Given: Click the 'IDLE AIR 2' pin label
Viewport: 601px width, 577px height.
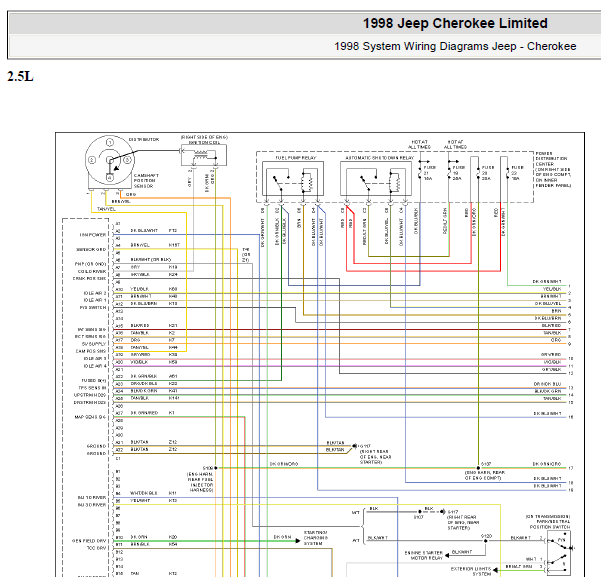Looking at the screenshot, I should click(x=95, y=293).
